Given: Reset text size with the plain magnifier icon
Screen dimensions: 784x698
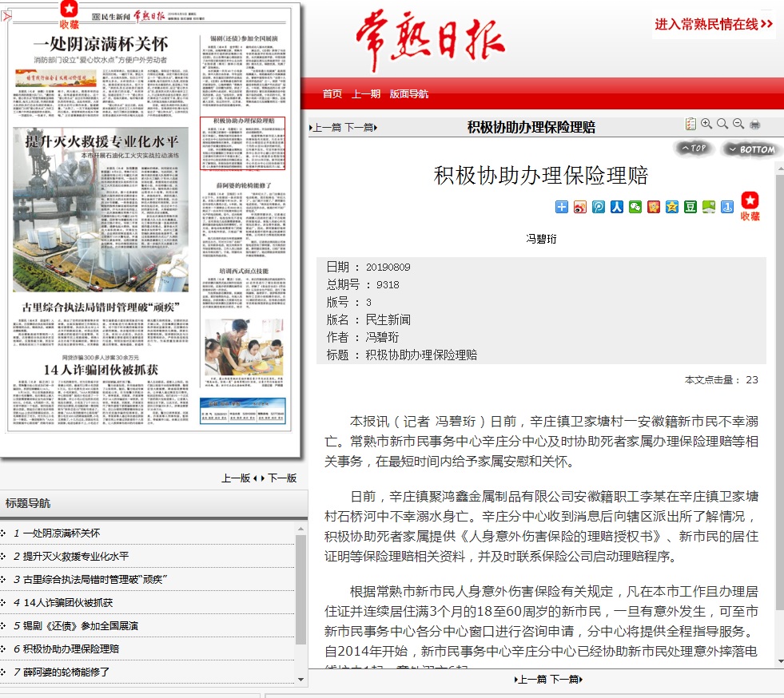Looking at the screenshot, I should [x=722, y=124].
